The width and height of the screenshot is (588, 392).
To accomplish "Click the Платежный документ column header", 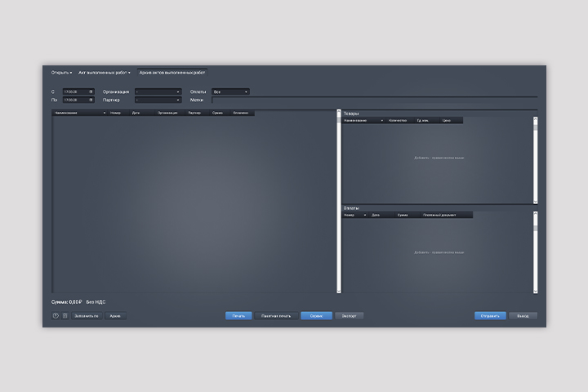I will (446, 215).
